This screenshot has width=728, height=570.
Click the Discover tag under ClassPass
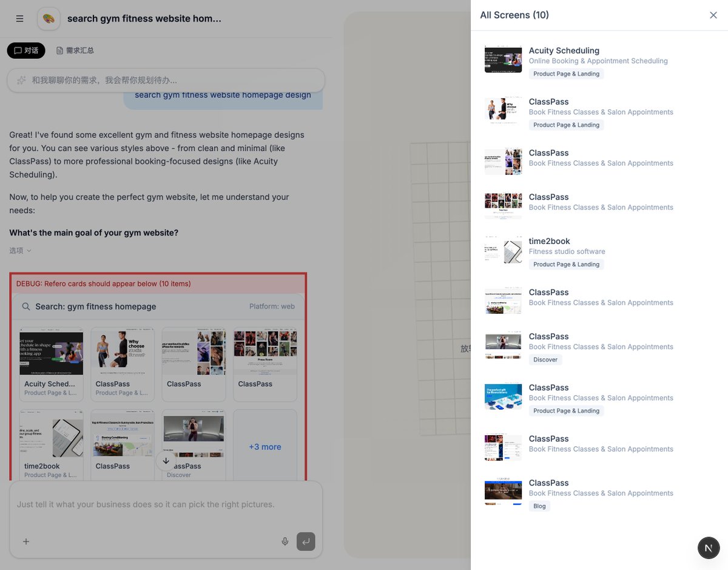coord(545,359)
